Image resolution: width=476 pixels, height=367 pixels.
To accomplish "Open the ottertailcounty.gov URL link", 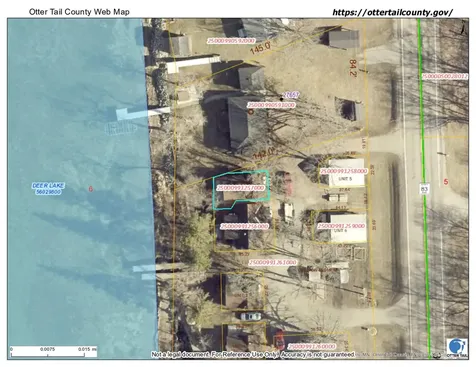I will pos(393,12).
